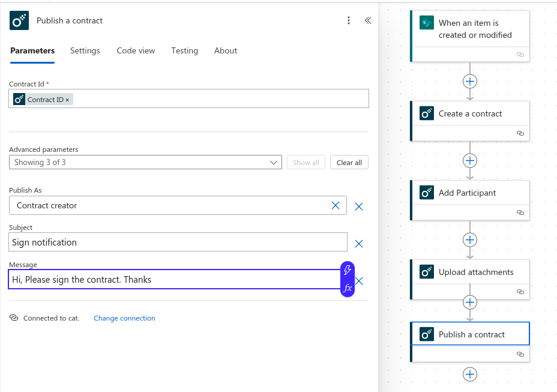The image size is (557, 392).
Task: Click connection link icon on trigger card
Action: coord(520,55)
